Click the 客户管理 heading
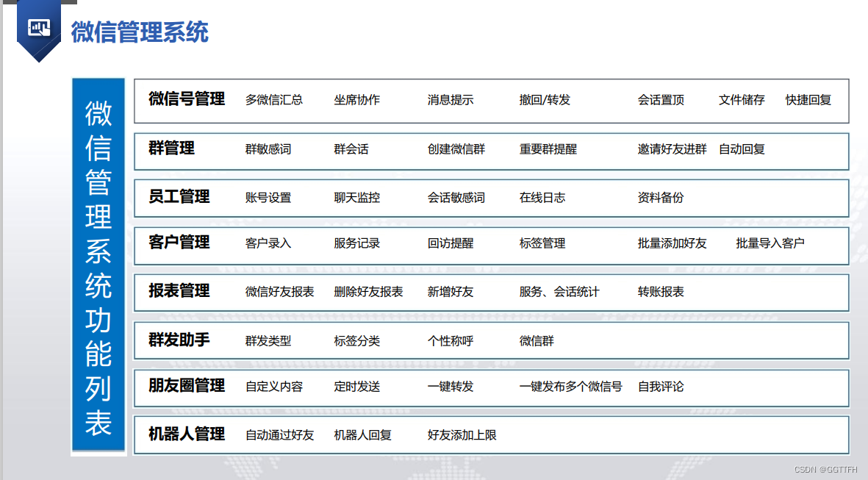868x480 pixels. click(179, 243)
